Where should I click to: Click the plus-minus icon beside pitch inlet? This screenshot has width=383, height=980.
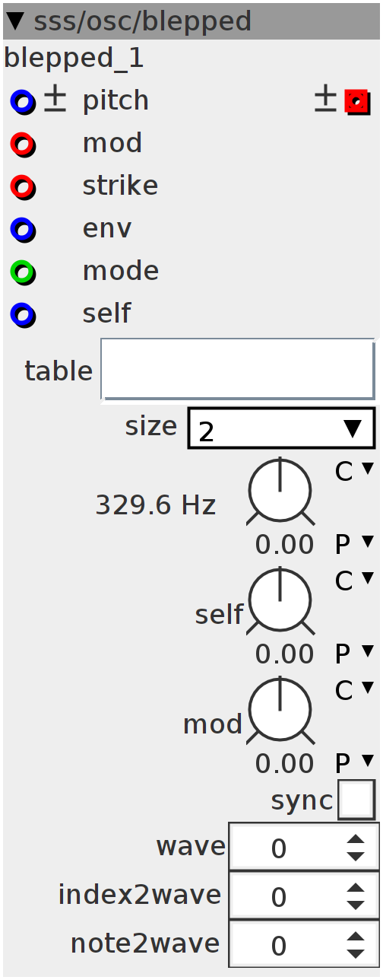point(55,99)
